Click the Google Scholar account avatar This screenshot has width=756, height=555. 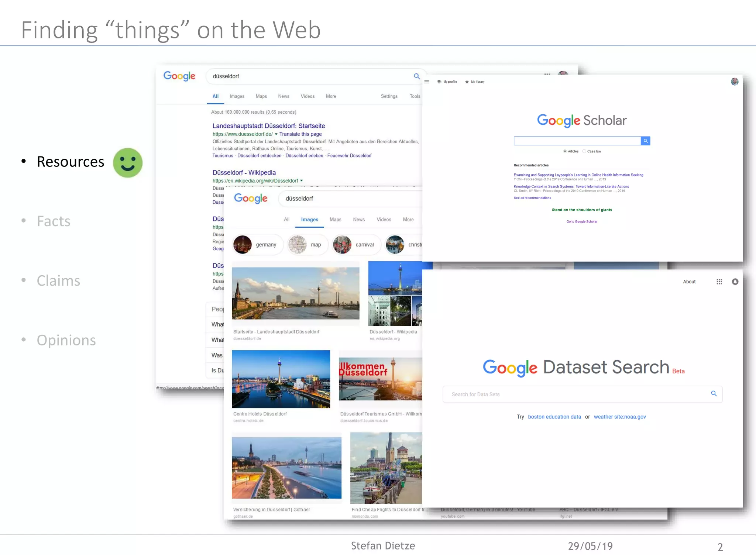735,82
